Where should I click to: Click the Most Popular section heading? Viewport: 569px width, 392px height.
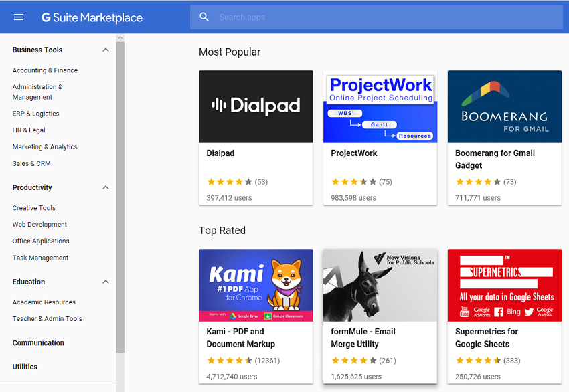click(x=230, y=52)
